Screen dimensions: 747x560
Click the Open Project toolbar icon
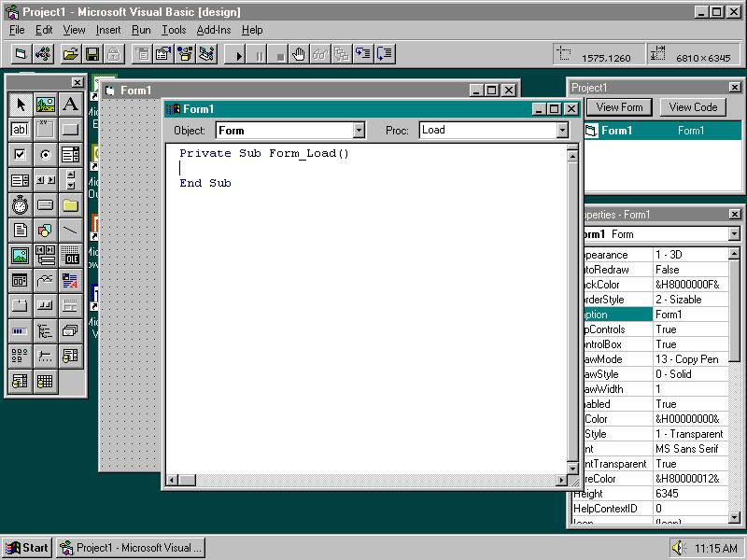click(71, 54)
